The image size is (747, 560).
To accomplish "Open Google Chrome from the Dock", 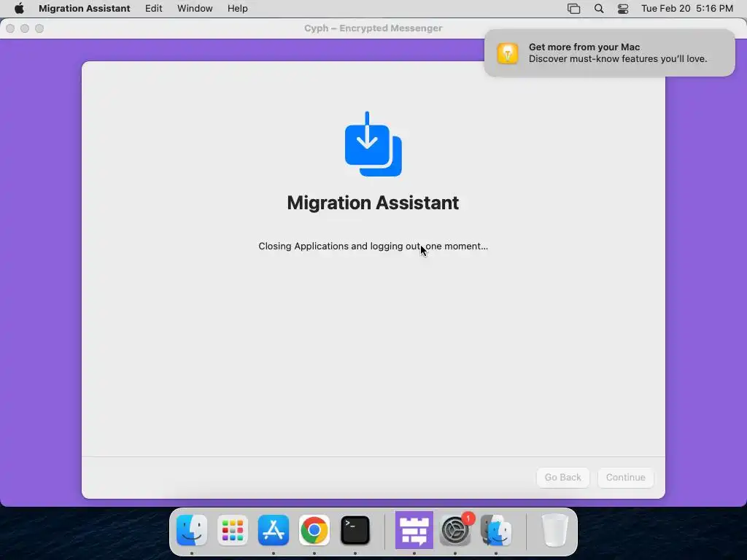I will pos(314,530).
